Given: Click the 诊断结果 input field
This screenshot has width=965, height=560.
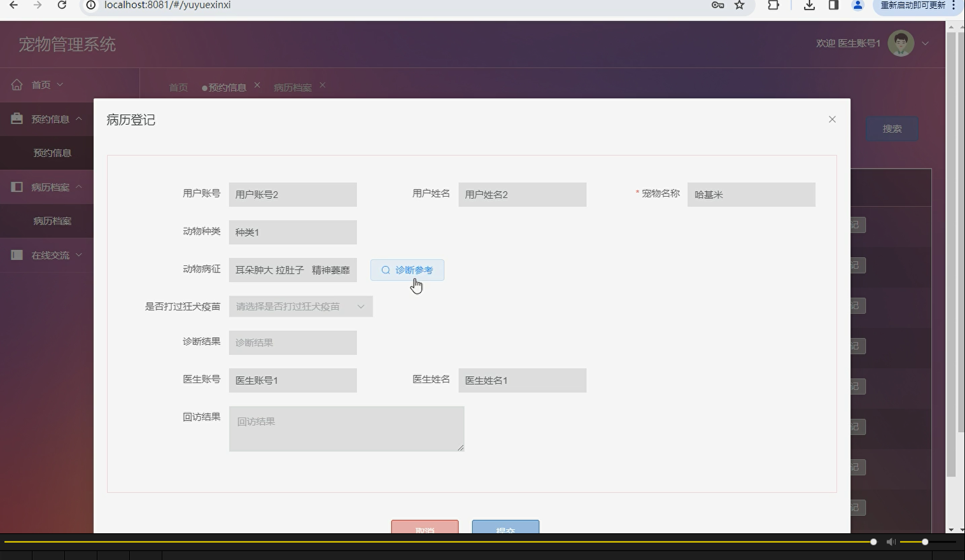Looking at the screenshot, I should [x=293, y=342].
